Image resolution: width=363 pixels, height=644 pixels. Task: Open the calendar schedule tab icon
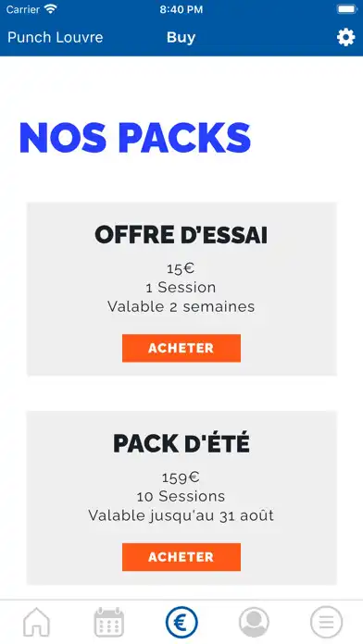(x=109, y=622)
